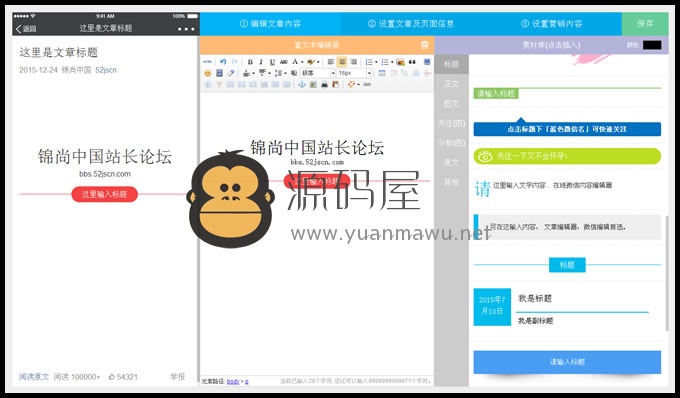
Task: Click the undo arrow in editor toolbar
Action: pos(223,62)
